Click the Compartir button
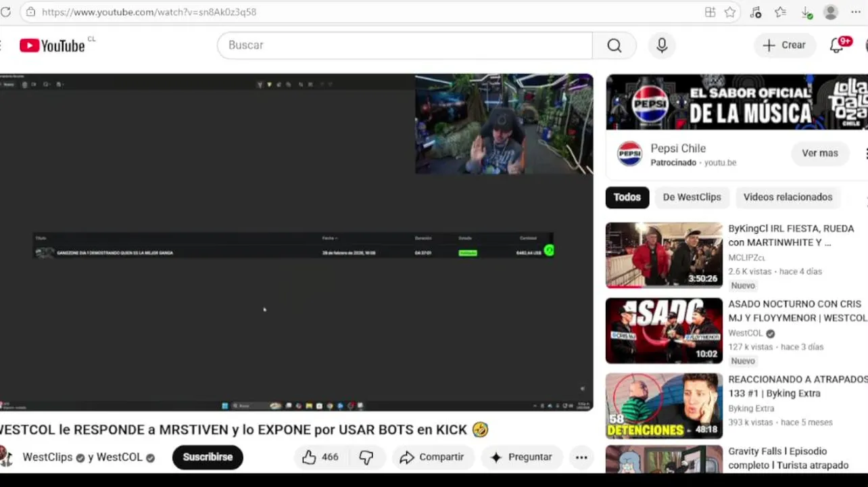Screen dimensions: 868x487 pos(432,457)
